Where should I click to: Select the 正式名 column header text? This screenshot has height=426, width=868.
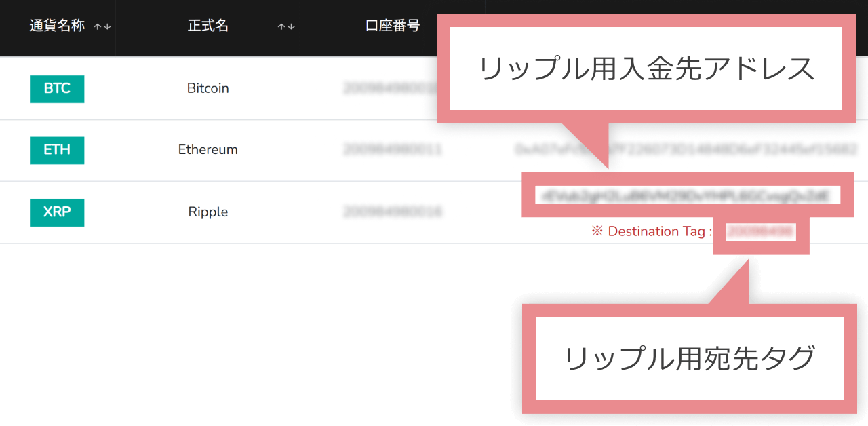[x=208, y=26]
